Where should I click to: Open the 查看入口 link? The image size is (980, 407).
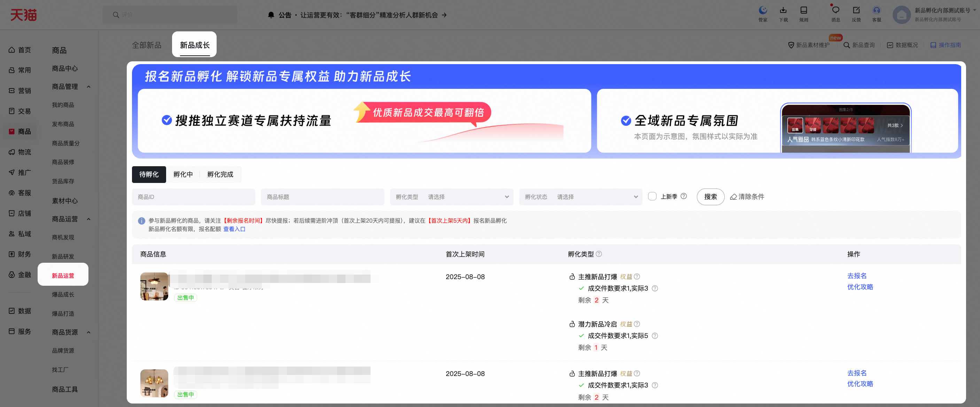click(x=234, y=229)
